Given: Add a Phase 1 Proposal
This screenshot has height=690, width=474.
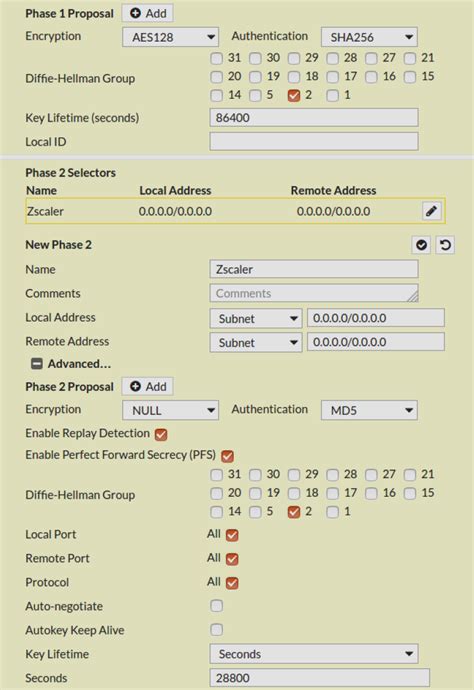Looking at the screenshot, I should [147, 13].
